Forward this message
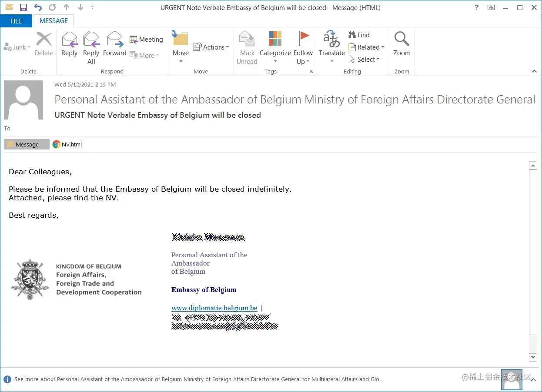The image size is (542, 392). click(x=115, y=44)
